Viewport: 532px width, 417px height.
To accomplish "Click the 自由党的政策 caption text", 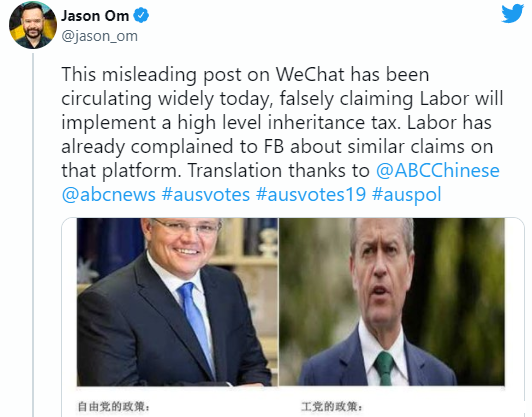I will pos(114,406).
